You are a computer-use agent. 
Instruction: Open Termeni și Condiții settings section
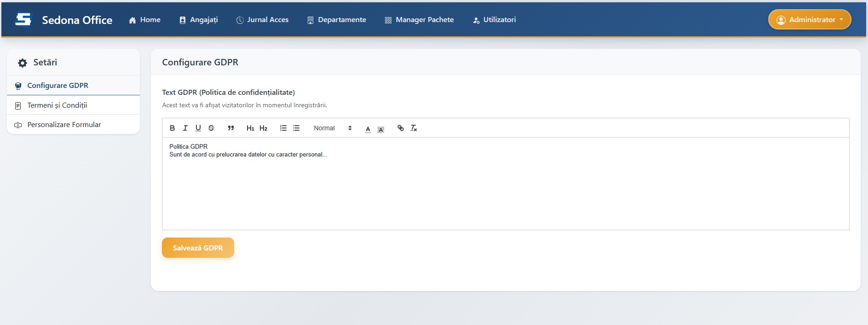(57, 105)
